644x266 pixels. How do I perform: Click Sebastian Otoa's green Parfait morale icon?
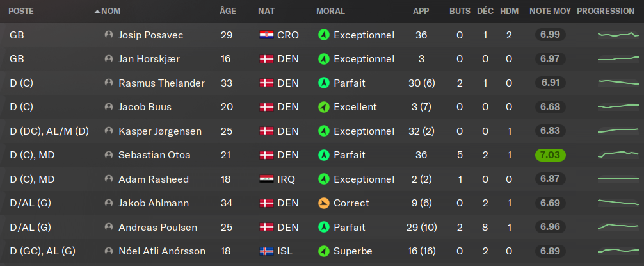[324, 155]
